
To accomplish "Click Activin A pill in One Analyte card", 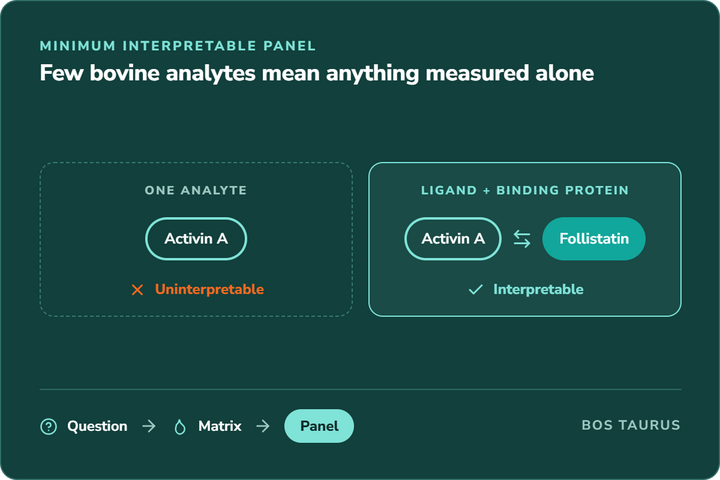I will tap(196, 239).
